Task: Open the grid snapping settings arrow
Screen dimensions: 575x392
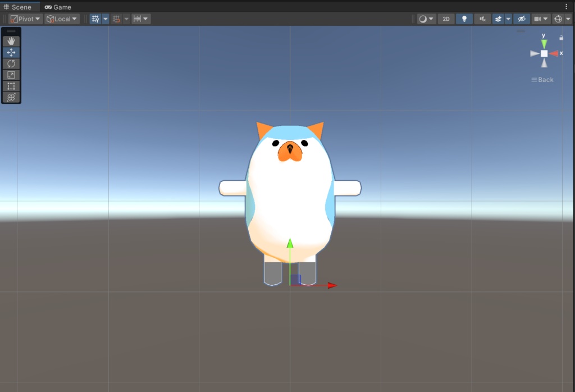Action: (x=126, y=19)
